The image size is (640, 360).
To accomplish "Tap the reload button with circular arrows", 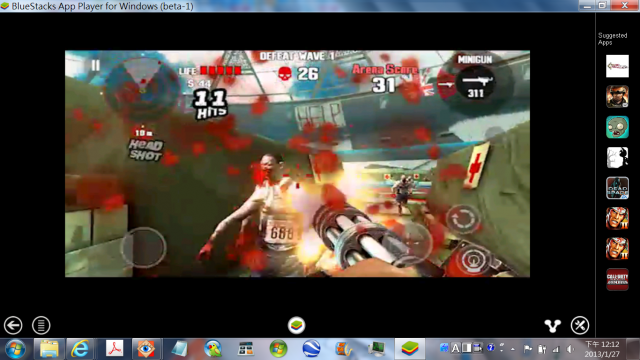I will click(463, 219).
